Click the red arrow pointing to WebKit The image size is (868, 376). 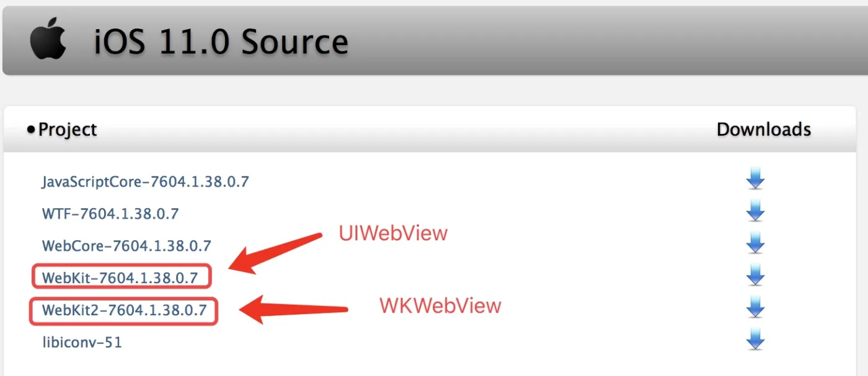pyautogui.click(x=276, y=253)
